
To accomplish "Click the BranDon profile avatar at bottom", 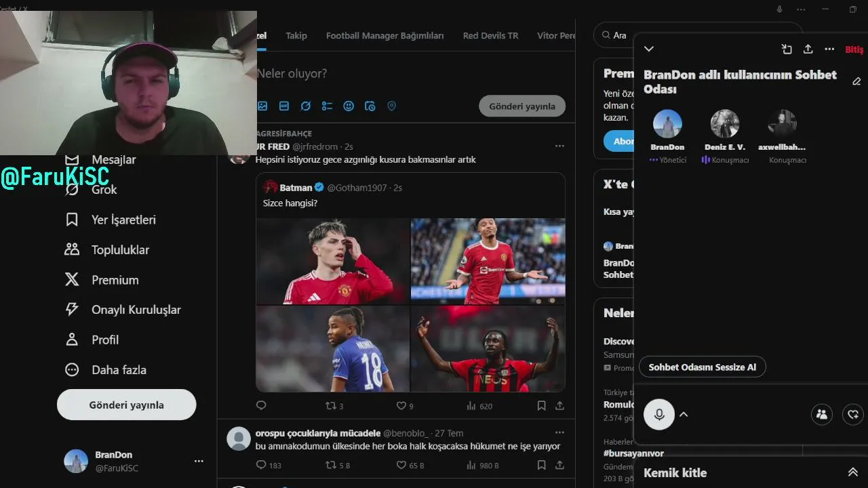I will pyautogui.click(x=76, y=461).
